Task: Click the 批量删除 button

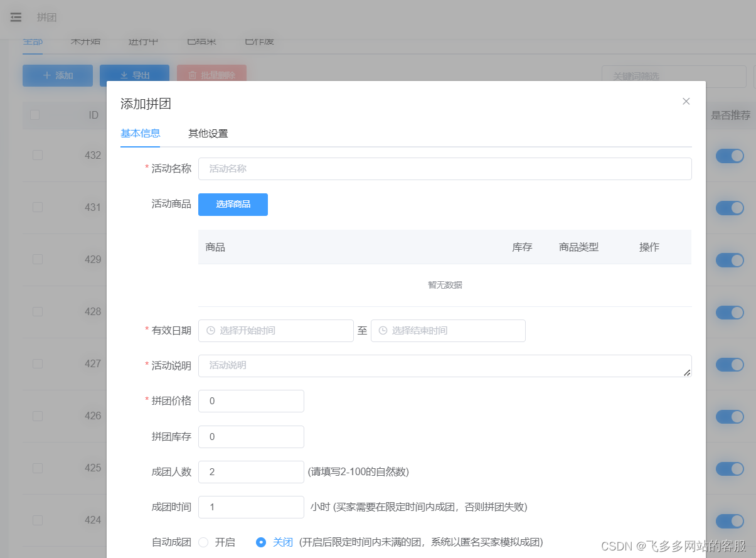Action: 211,75
